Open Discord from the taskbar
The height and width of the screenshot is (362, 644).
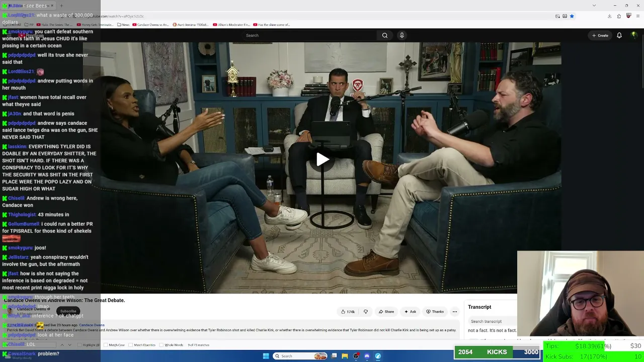367,356
